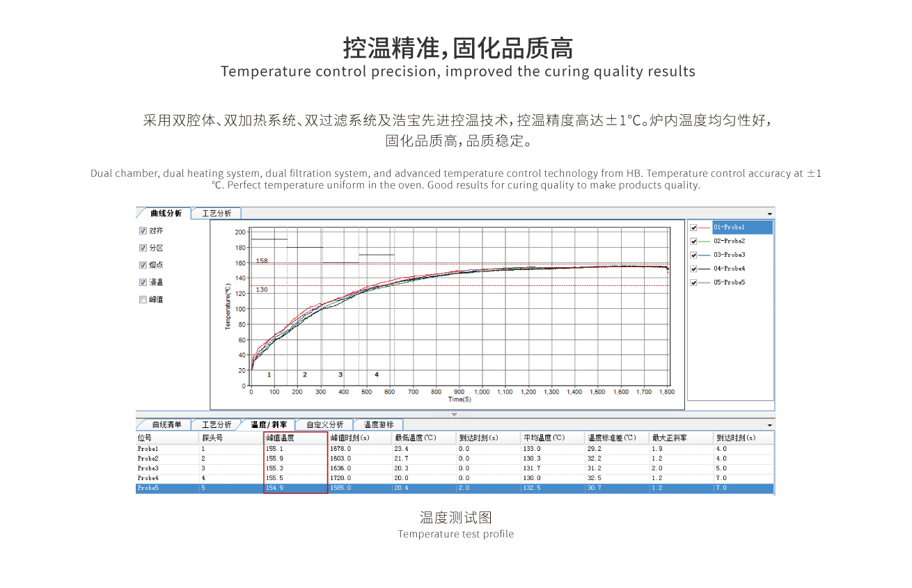
Task: Select the Probe1 table row
Action: click(x=455, y=450)
